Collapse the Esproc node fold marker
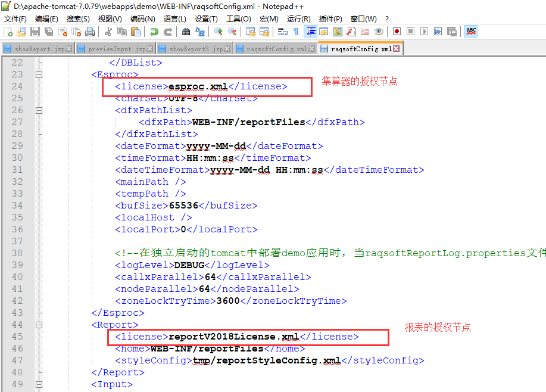Viewport: 546px width, 392px height. click(x=39, y=74)
